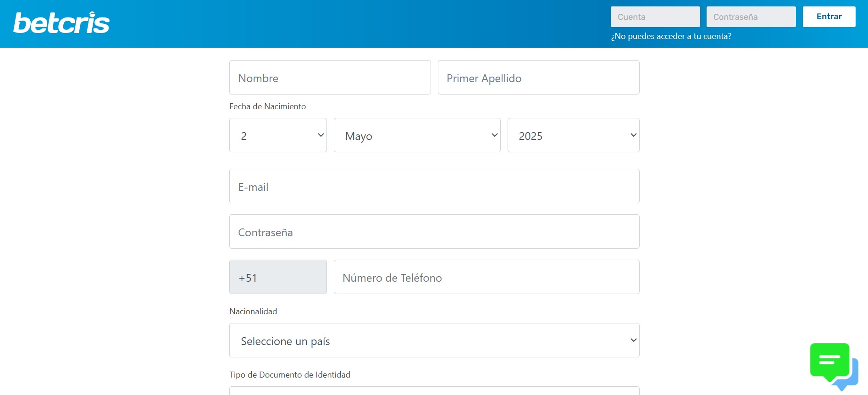This screenshot has height=395, width=868.
Task: Click the Primer Apellido field
Action: pos(539,78)
